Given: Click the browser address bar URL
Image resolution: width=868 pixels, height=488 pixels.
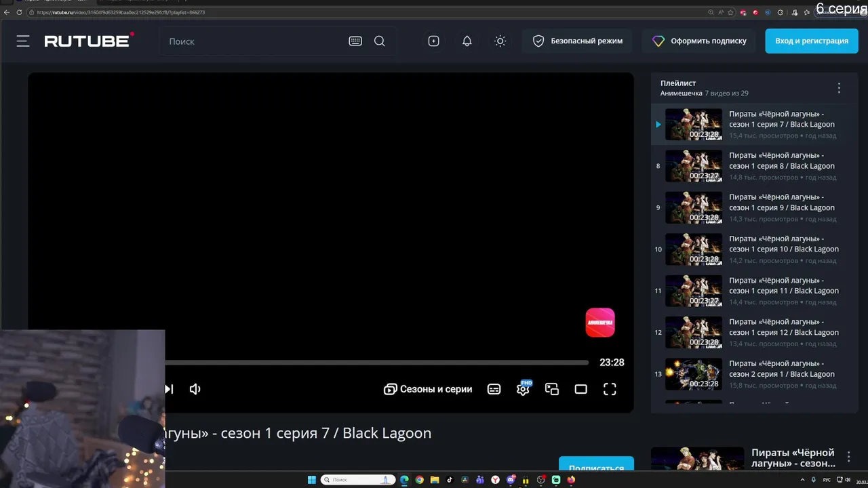Looking at the screenshot, I should (x=121, y=12).
